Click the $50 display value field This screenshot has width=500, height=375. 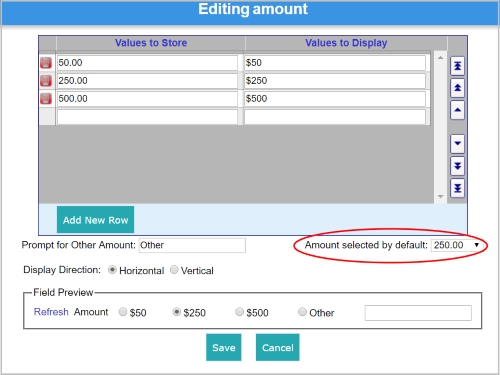(335, 63)
